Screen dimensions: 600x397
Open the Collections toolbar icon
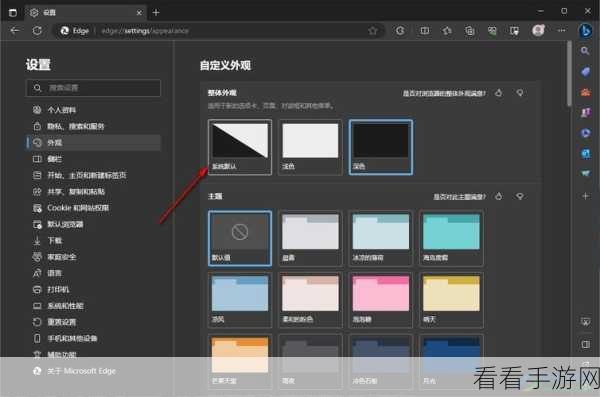(470, 31)
